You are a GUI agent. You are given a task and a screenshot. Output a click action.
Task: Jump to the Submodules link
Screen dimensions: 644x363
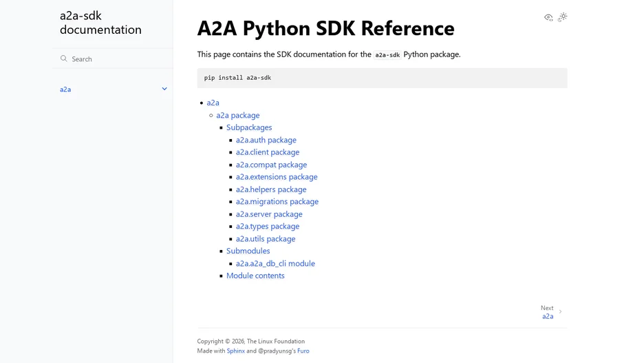[x=248, y=251]
